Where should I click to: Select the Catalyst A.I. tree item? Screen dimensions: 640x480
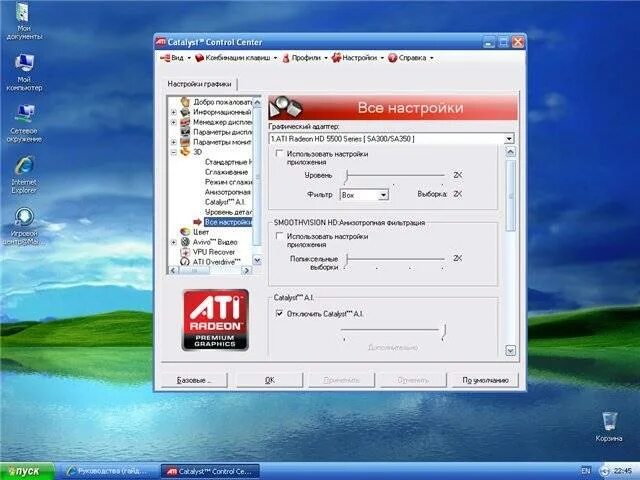point(224,202)
